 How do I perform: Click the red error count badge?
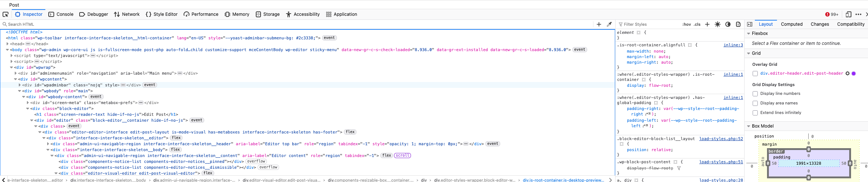coord(832,14)
